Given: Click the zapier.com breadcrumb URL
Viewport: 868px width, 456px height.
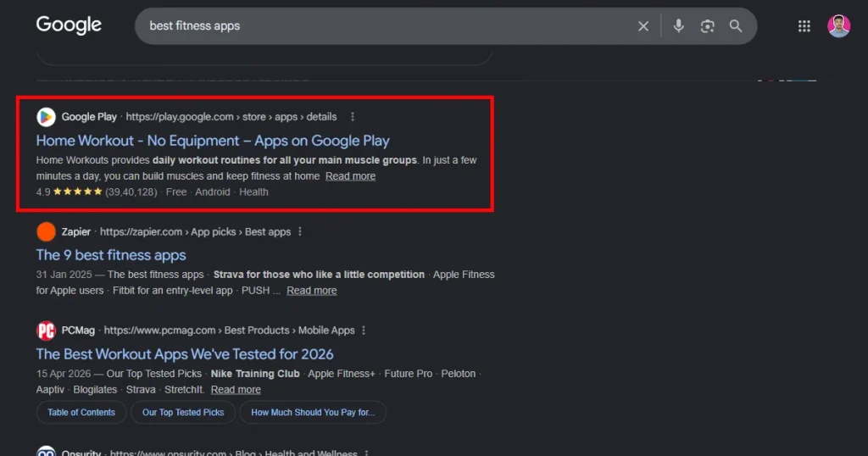Looking at the screenshot, I should click(x=196, y=232).
